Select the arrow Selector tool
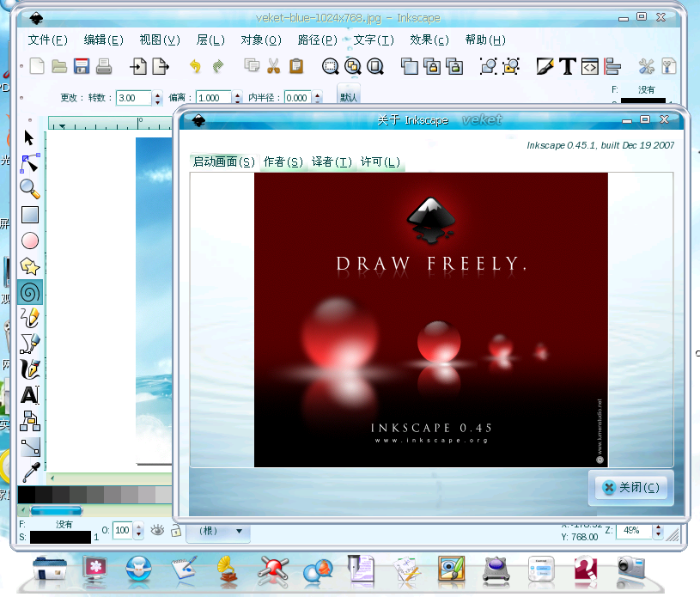This screenshot has height=597, width=700. pyautogui.click(x=29, y=137)
